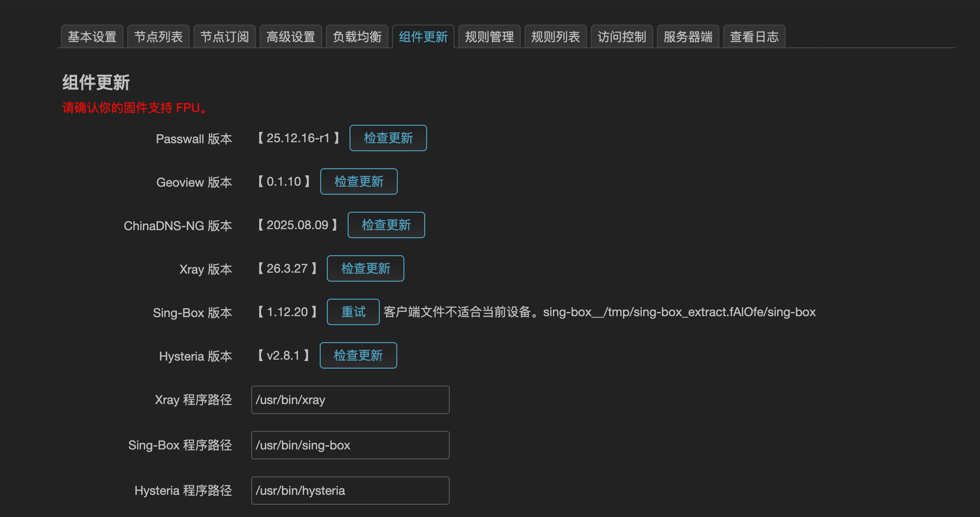The height and width of the screenshot is (517, 980).
Task: Click the Hysteria 程序路径 input field
Action: 350,491
